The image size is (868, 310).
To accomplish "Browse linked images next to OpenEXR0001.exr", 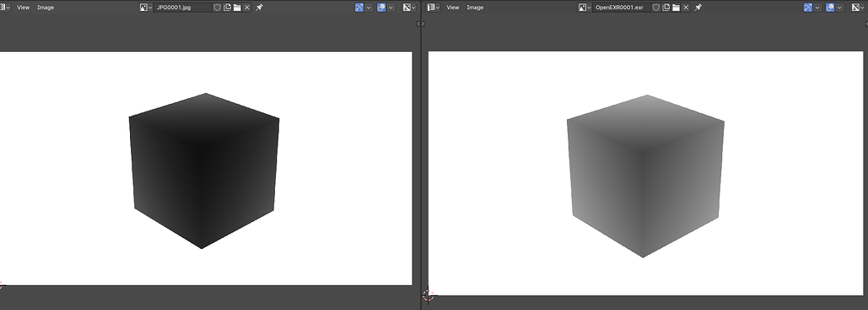I will pyautogui.click(x=585, y=8).
